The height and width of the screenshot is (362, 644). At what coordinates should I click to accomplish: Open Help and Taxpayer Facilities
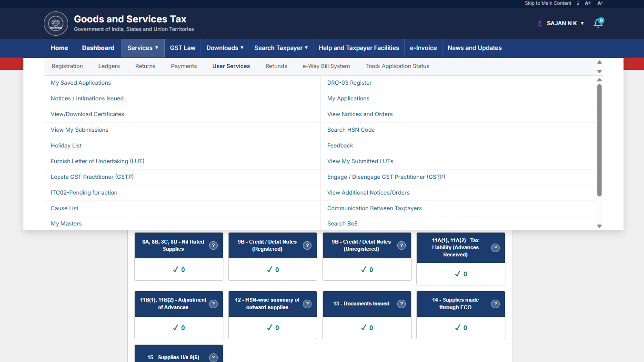(x=359, y=48)
